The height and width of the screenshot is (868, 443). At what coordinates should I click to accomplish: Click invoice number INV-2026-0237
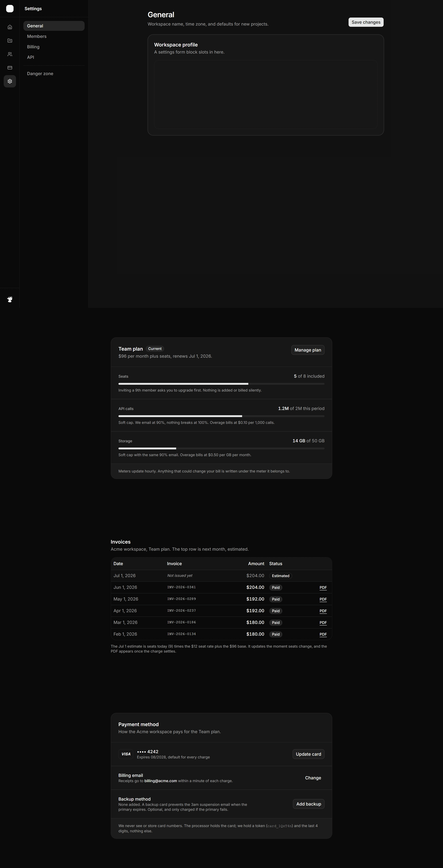182,611
